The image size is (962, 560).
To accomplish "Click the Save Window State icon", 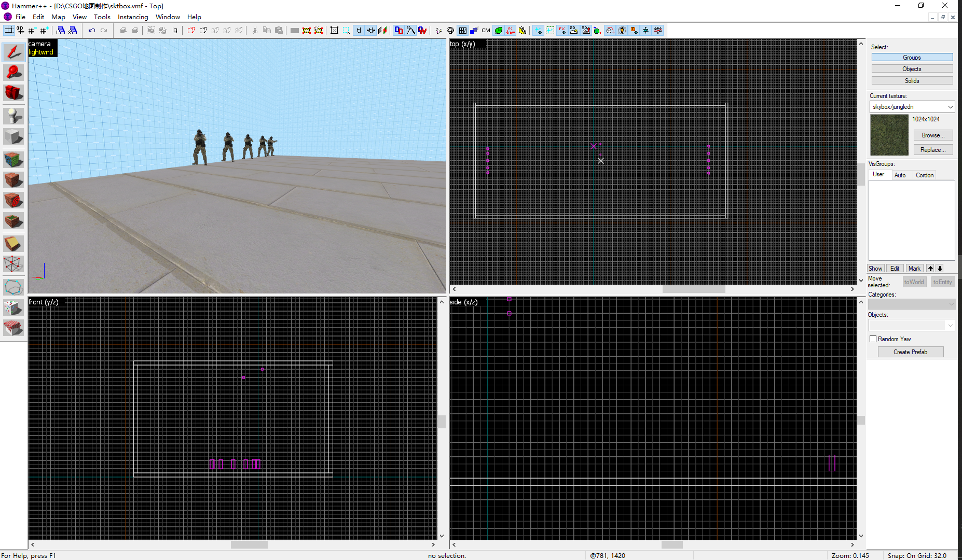I will (73, 31).
